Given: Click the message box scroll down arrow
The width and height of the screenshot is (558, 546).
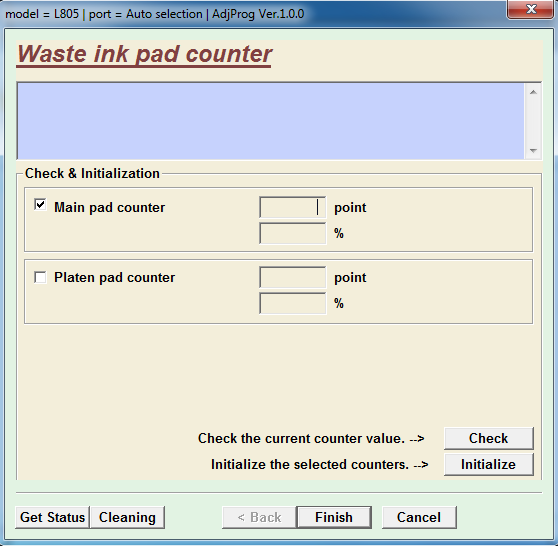Looking at the screenshot, I should (x=533, y=151).
